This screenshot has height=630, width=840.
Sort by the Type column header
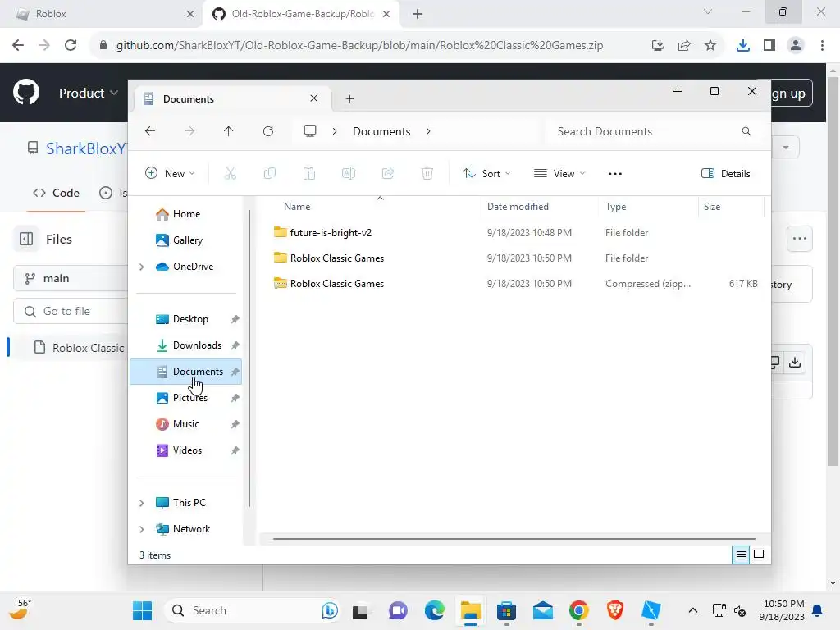click(650, 206)
